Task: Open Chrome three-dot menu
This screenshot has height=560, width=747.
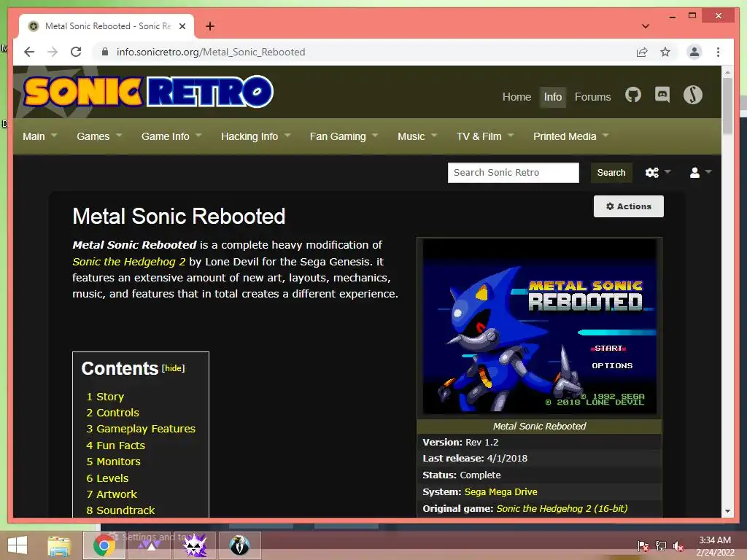Action: pyautogui.click(x=718, y=52)
